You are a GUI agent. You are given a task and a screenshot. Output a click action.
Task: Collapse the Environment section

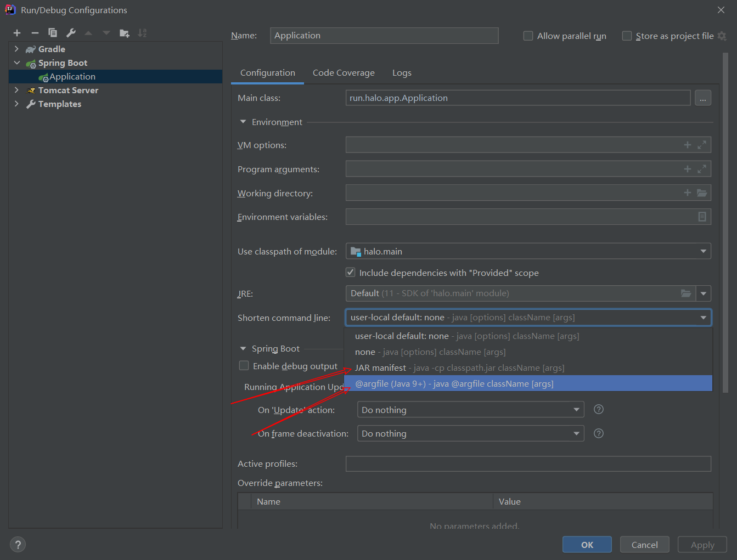pyautogui.click(x=243, y=122)
